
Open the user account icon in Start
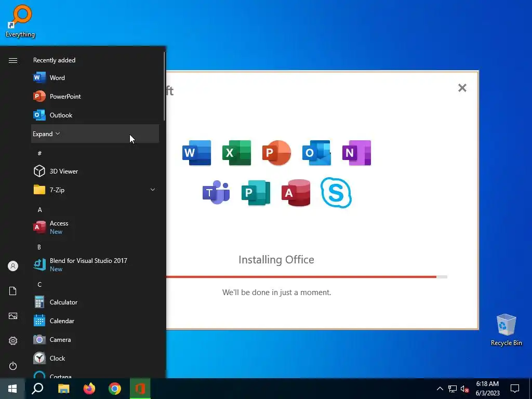[x=13, y=266]
